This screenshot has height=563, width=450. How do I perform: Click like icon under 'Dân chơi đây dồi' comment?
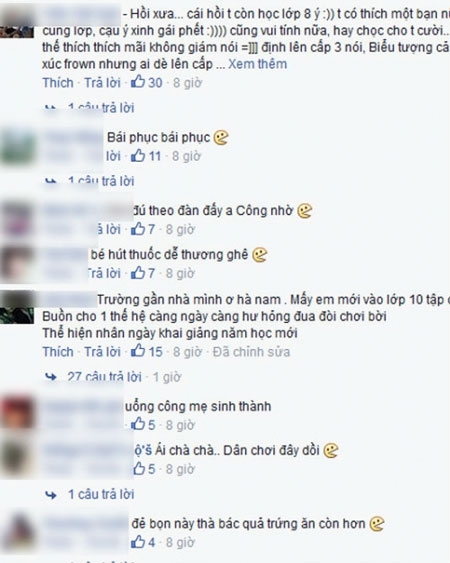[x=139, y=469]
